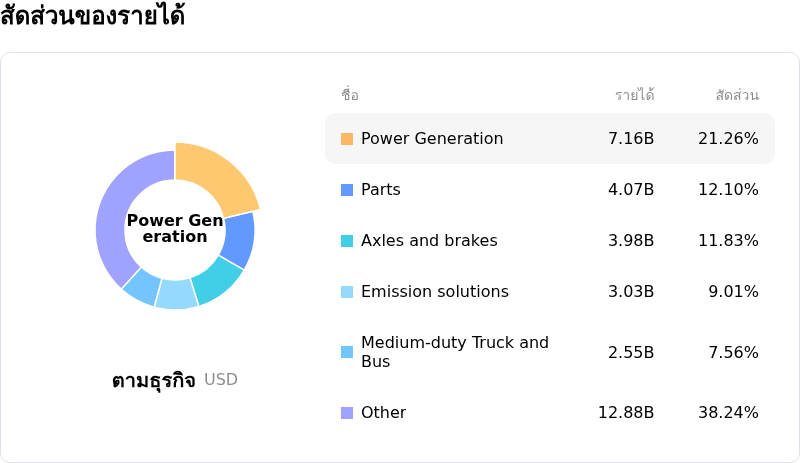Image resolution: width=800 pixels, height=463 pixels.
Task: Select the Other row label
Action: click(x=383, y=413)
